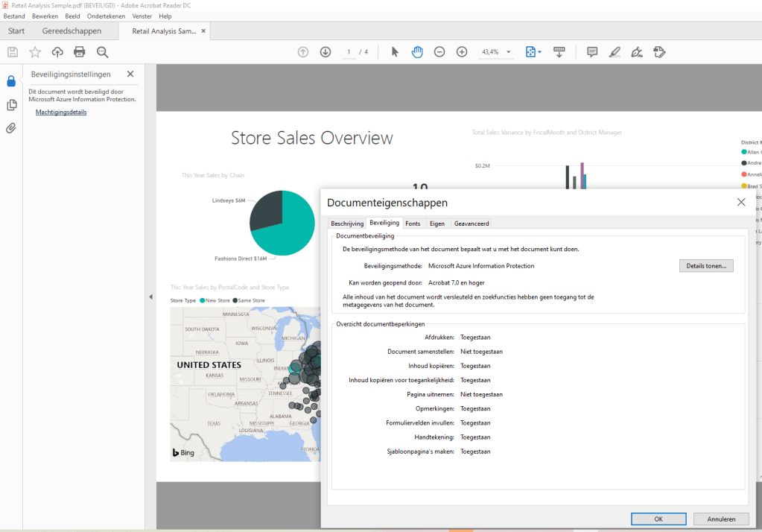This screenshot has width=762, height=532.
Task: Open the Beeld menu
Action: tap(72, 16)
